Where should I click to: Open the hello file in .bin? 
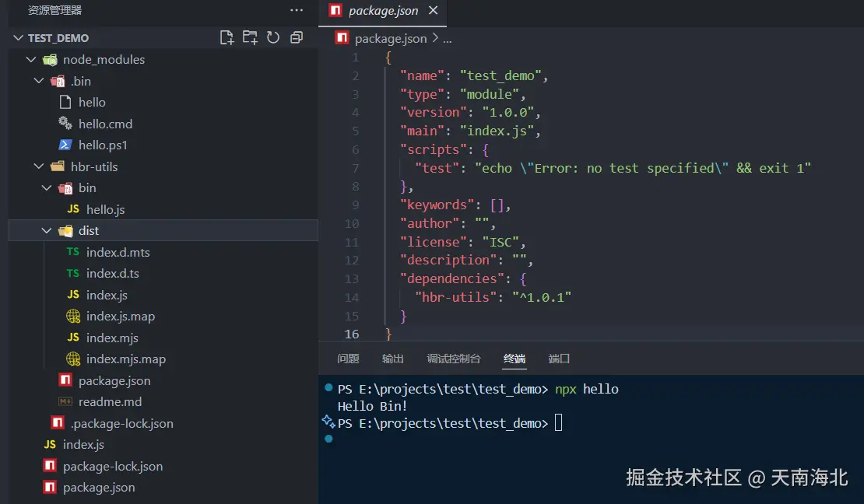tap(92, 103)
